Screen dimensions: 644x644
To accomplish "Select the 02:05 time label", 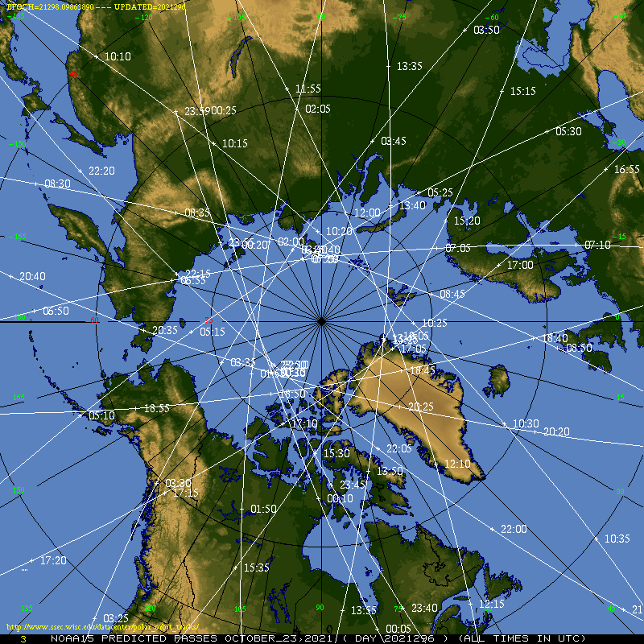I will pyautogui.click(x=317, y=109).
